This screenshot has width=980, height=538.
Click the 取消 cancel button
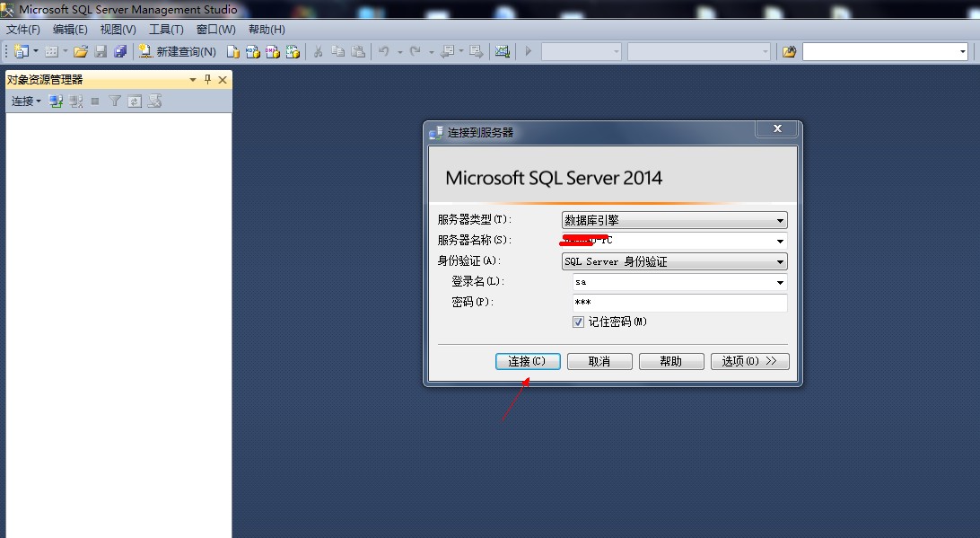pyautogui.click(x=599, y=361)
